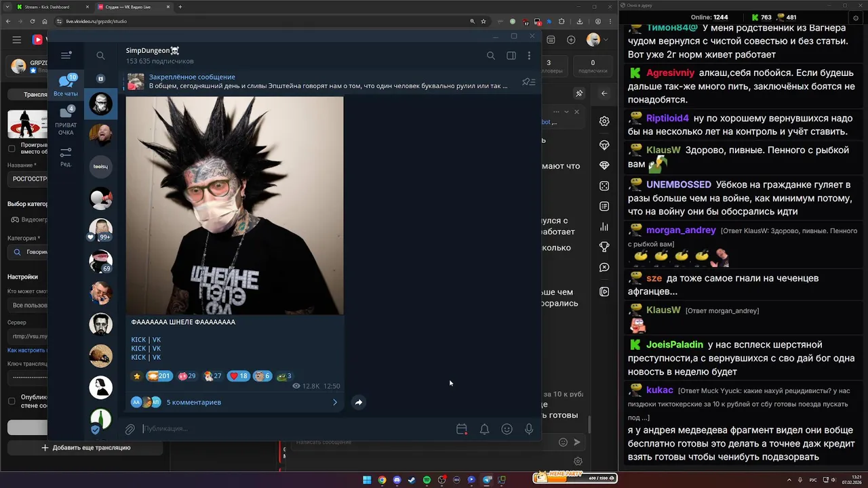Screen dimensions: 868x488
Task: Toggle the Telegram right info side panel
Action: [511, 56]
